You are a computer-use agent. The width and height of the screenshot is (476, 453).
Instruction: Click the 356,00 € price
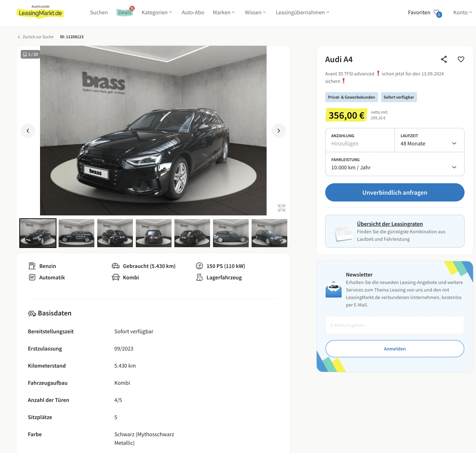click(346, 115)
